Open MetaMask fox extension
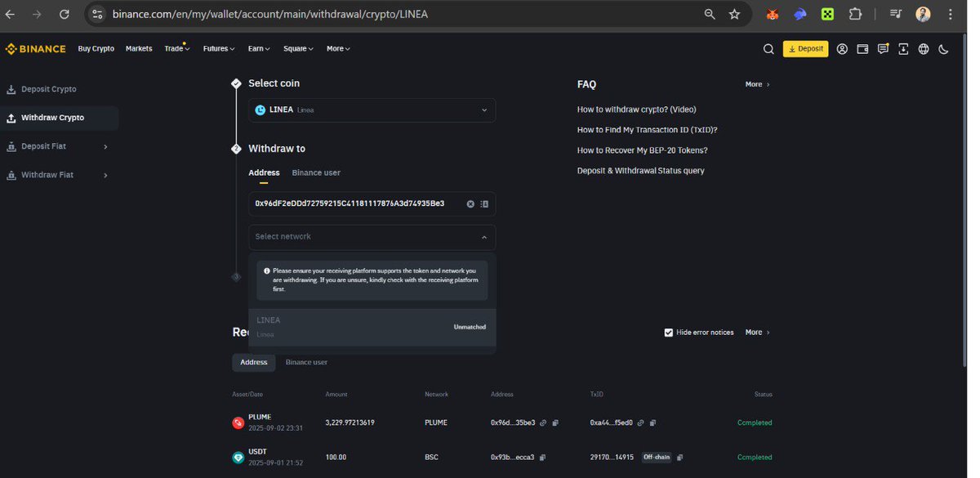980x478 pixels. click(772, 14)
